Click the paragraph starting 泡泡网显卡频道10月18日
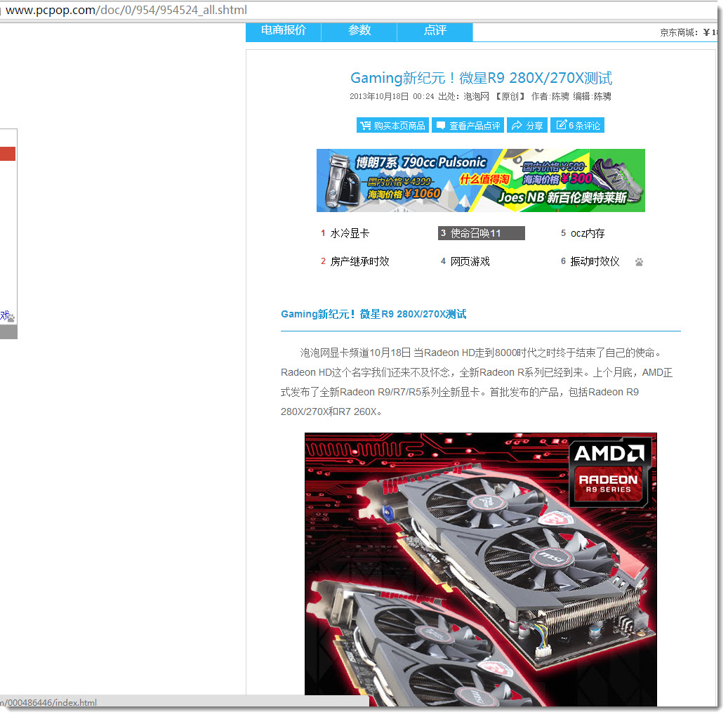Image resolution: width=728 pixels, height=717 pixels. (x=477, y=382)
